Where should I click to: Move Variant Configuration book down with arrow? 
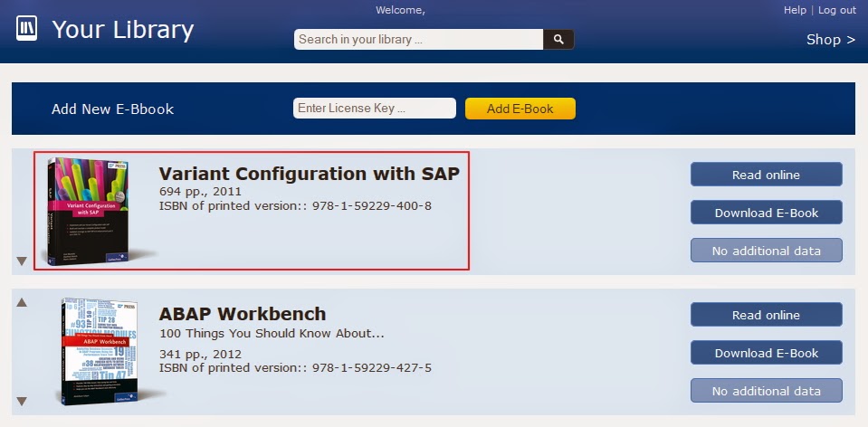(x=22, y=261)
